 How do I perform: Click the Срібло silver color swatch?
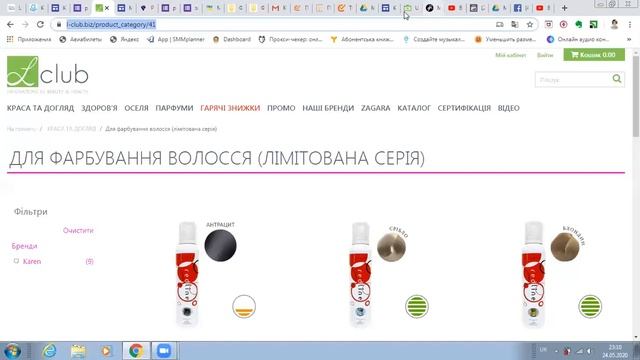pyautogui.click(x=391, y=248)
